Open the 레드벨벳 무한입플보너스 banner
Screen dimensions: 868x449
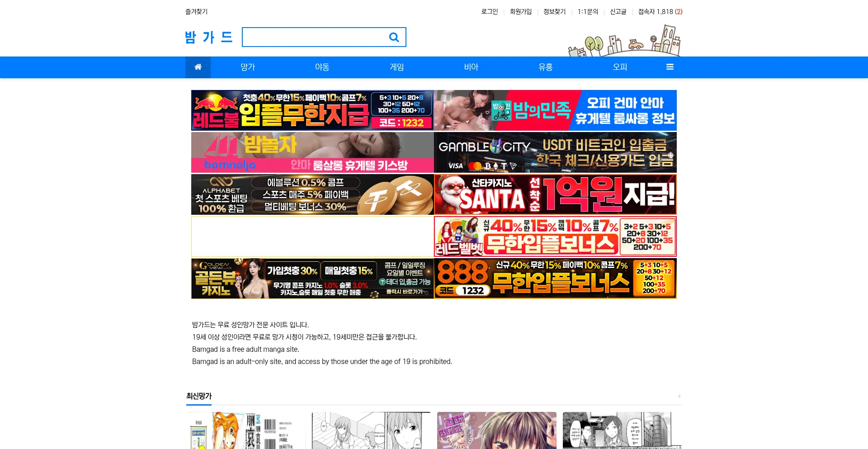point(556,236)
